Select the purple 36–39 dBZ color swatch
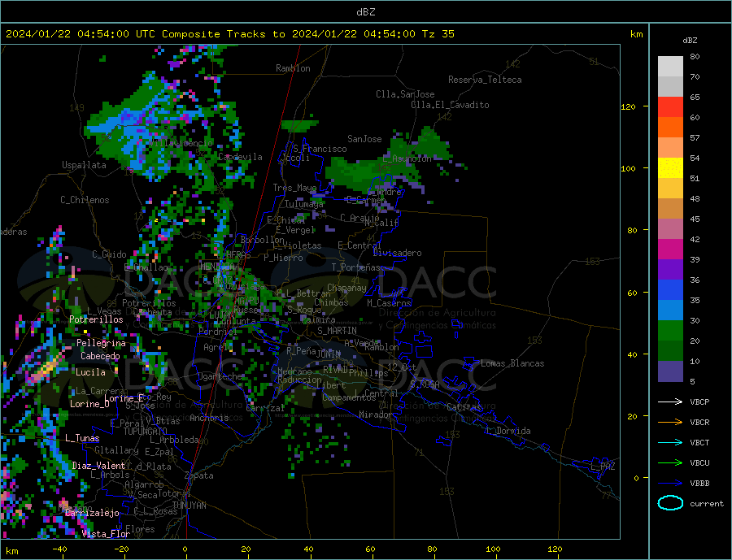732x560 pixels. coord(671,270)
